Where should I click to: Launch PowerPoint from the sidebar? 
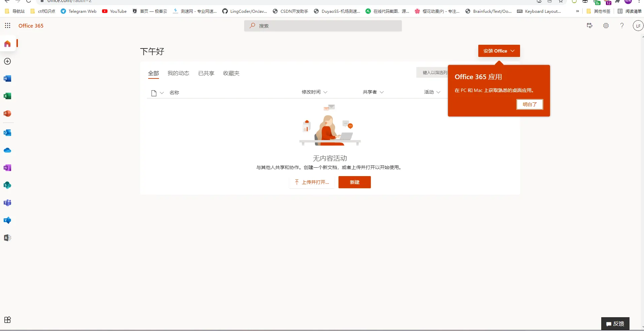pos(7,113)
